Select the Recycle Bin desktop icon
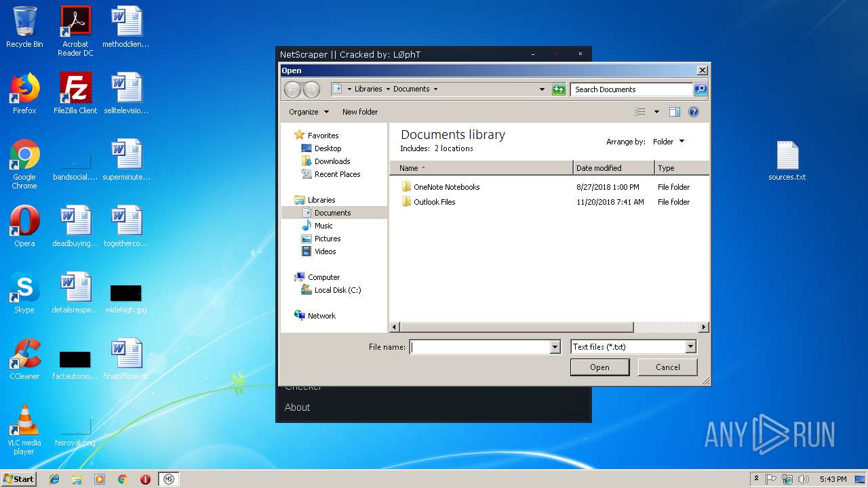Viewport: 868px width, 488px height. pos(24,27)
